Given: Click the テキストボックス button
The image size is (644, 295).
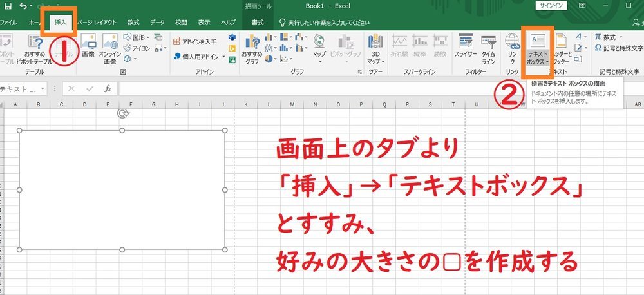Looking at the screenshot, I should click(x=538, y=50).
